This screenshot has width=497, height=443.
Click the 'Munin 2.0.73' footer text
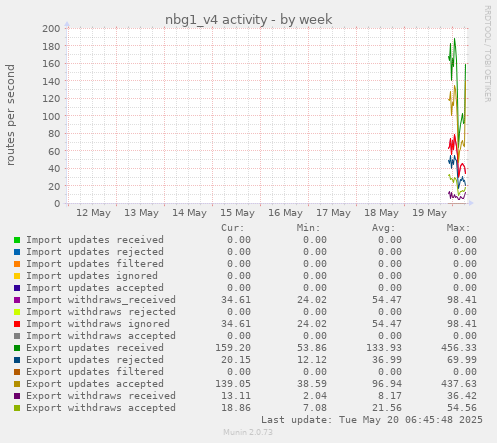point(248,432)
